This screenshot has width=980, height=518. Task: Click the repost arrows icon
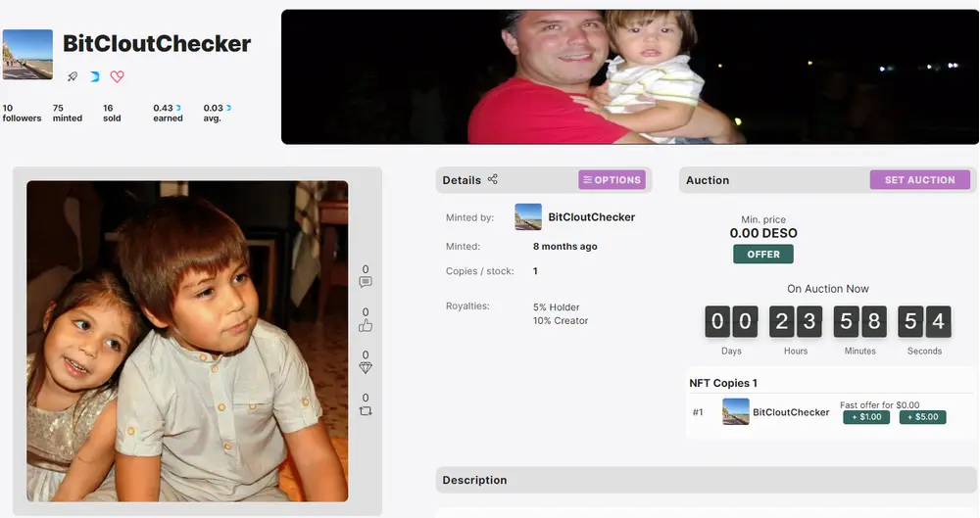366,410
